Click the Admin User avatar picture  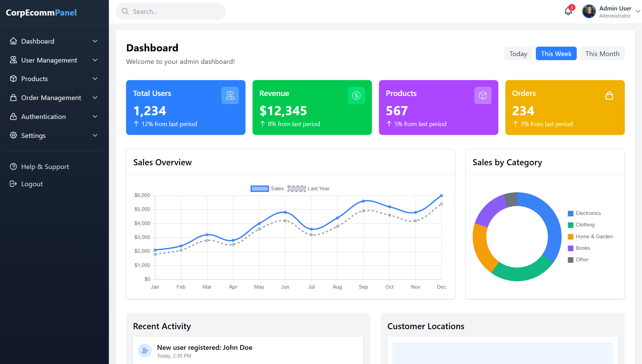(589, 11)
